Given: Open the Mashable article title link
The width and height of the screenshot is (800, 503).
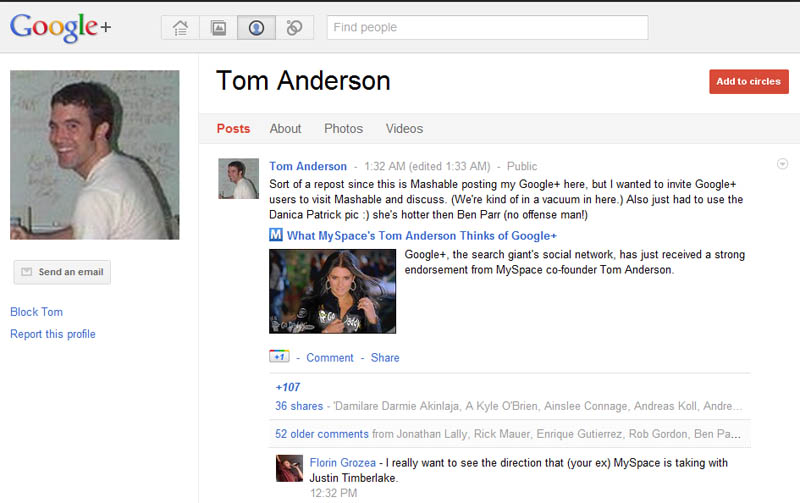Looking at the screenshot, I should [421, 236].
